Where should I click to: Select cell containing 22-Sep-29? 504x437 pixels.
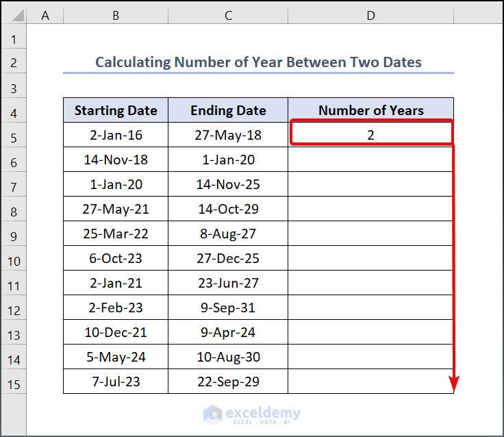pos(228,382)
